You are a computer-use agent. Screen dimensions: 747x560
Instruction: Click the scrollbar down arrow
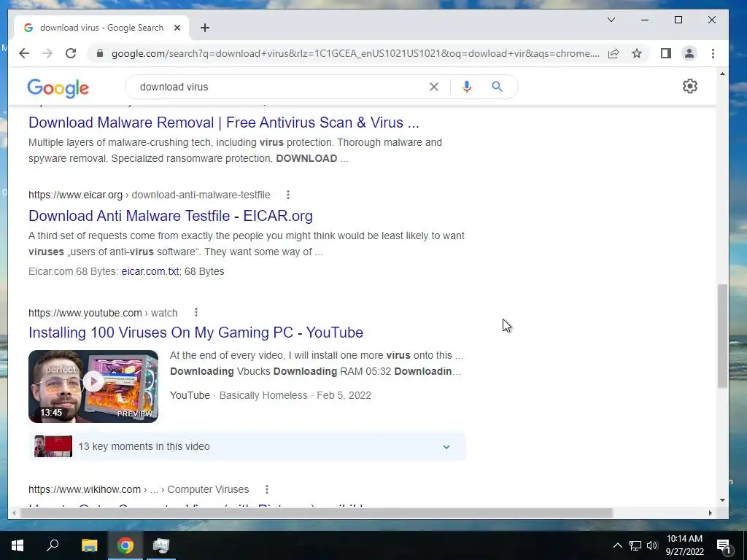[x=722, y=499]
